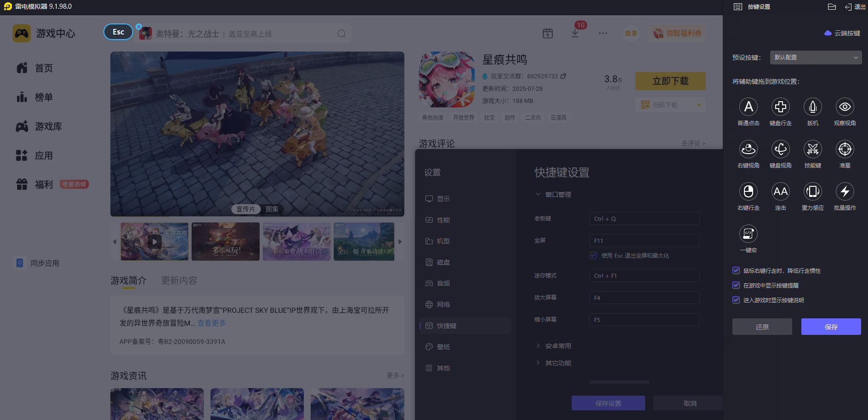Viewport: 868px width, 420px height.
Task: Select the 扳机 trigger key icon
Action: click(x=812, y=107)
